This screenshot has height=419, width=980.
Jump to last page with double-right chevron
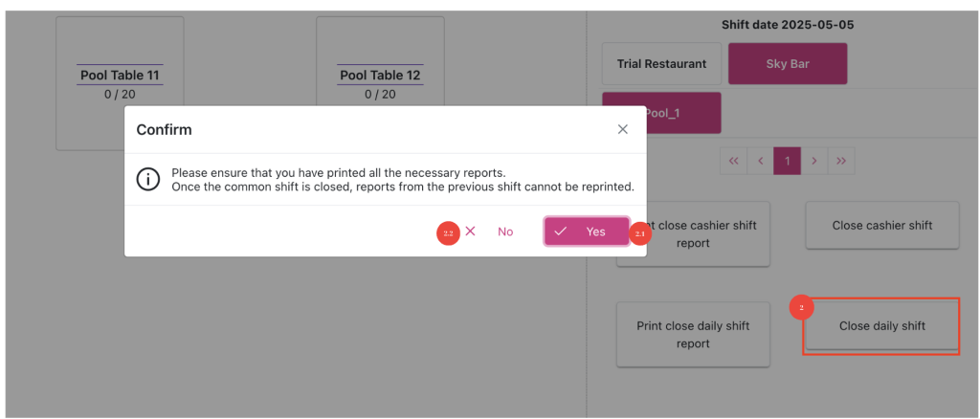tap(841, 161)
